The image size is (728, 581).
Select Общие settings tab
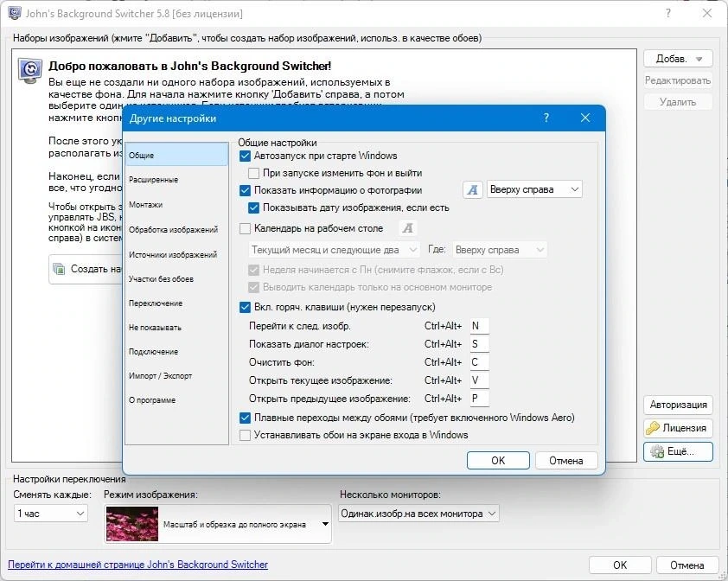(x=176, y=155)
